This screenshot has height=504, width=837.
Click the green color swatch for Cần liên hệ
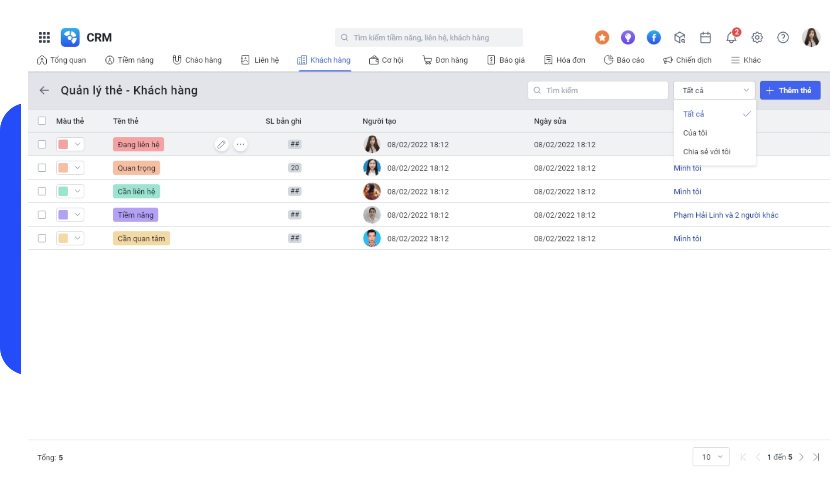point(63,191)
